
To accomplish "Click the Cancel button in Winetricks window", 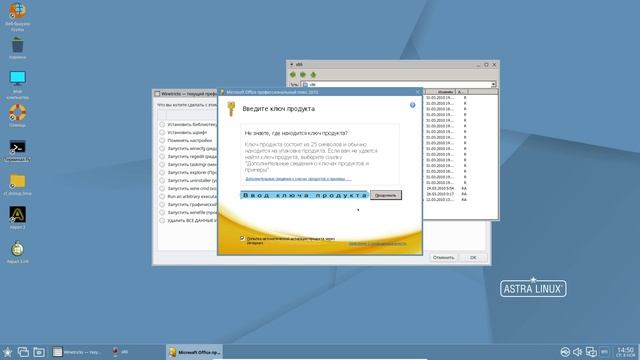I will pos(443,258).
